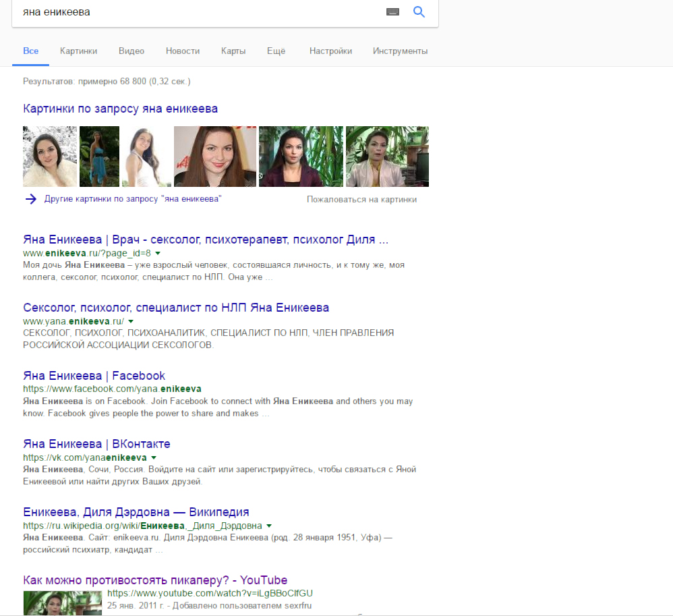Image resolution: width=673 pixels, height=616 pixels.
Task: Open Как можно противостоять пикаперу? YouTube result
Action: 155,580
